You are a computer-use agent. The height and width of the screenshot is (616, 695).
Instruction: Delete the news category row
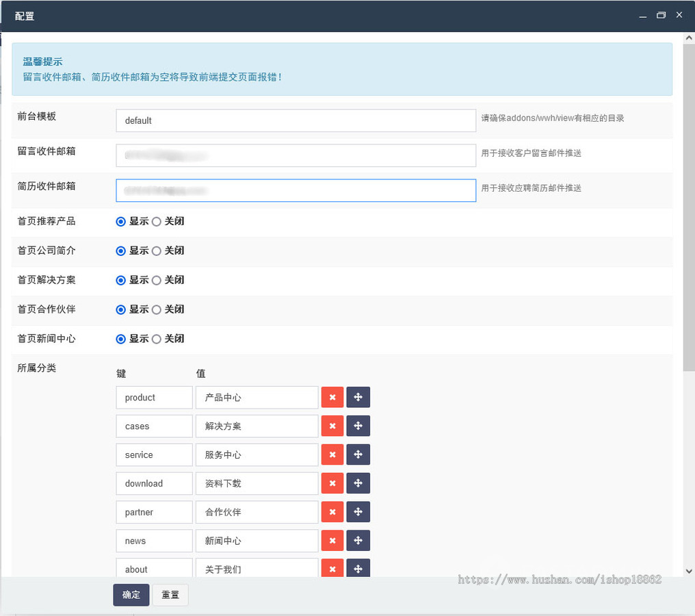pyautogui.click(x=332, y=541)
